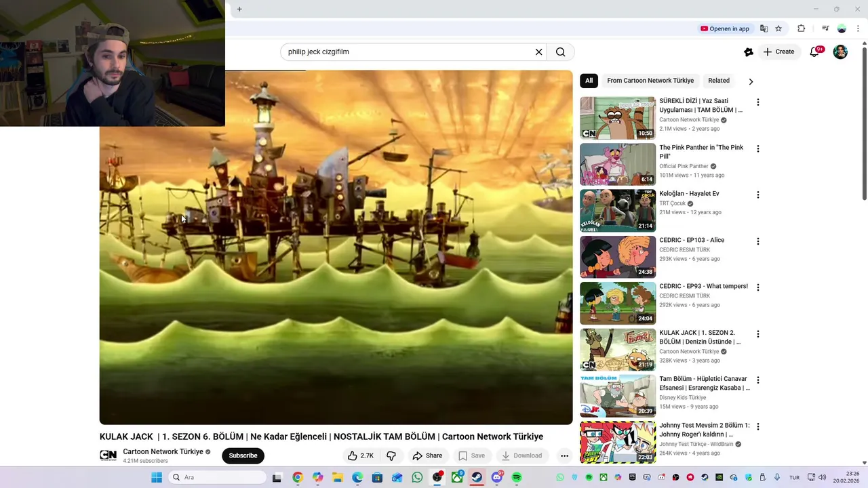Open YouTube notifications bell

pyautogui.click(x=815, y=52)
